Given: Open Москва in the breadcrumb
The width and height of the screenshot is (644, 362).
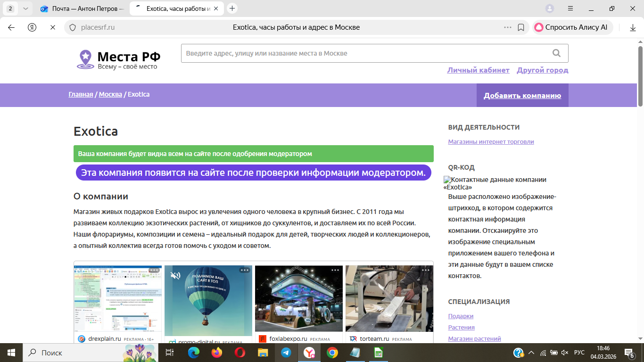Looking at the screenshot, I should (110, 94).
